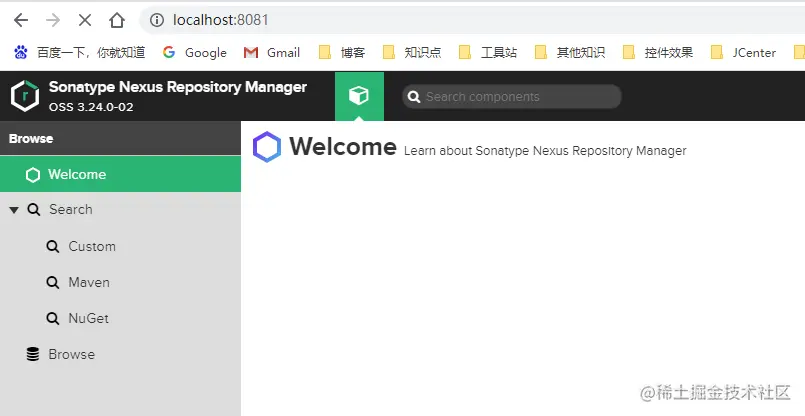Screen dimensions: 805x416
Task: View site info icon beside localhost:8081
Action: [x=157, y=20]
